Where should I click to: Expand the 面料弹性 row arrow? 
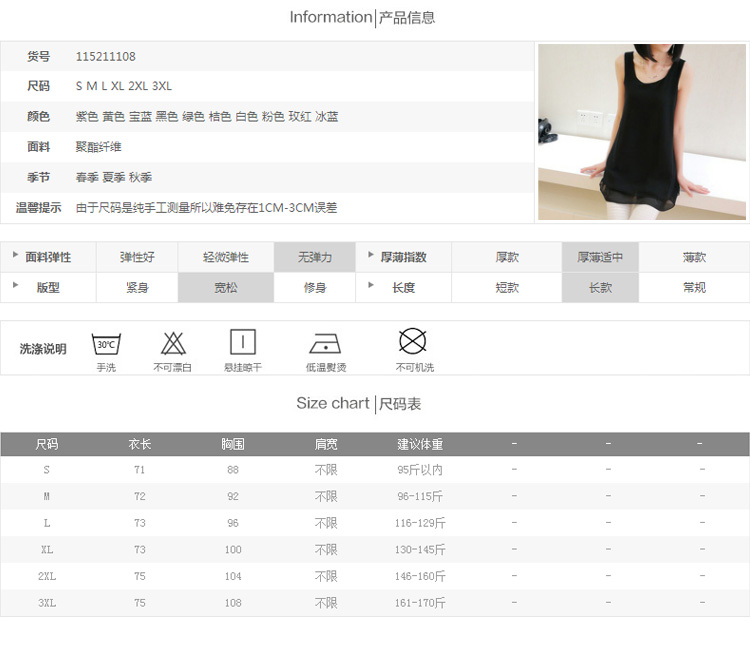point(15,255)
